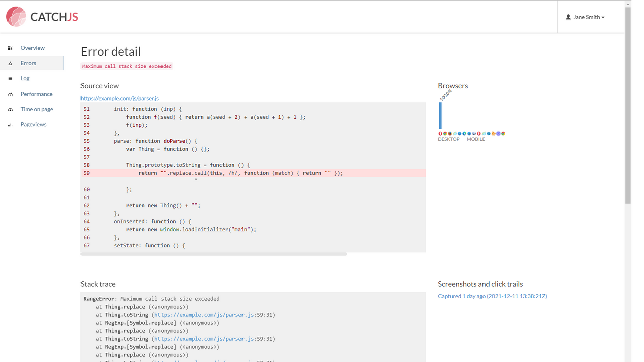Open the captured screenshot from 2021-12-11
This screenshot has width=644, height=362.
pyautogui.click(x=492, y=296)
